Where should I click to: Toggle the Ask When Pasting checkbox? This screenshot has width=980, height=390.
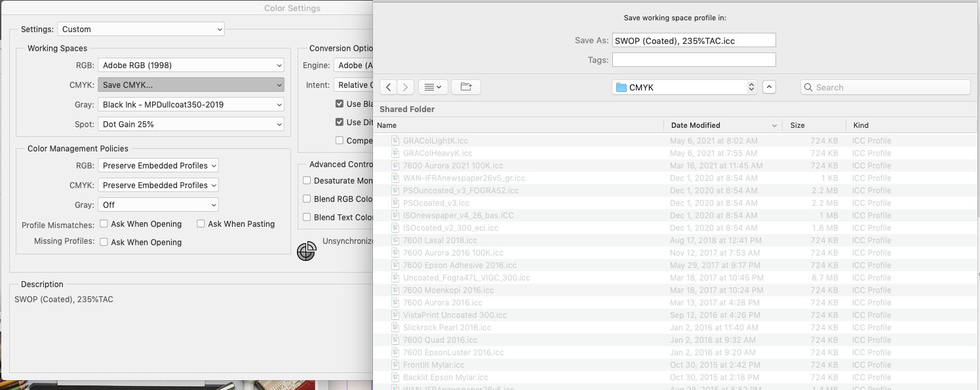[x=201, y=224]
